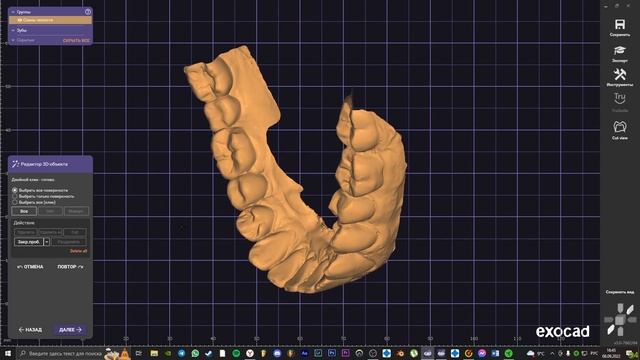
Task: Open Messenger from the taskbar
Action: click(x=482, y=353)
